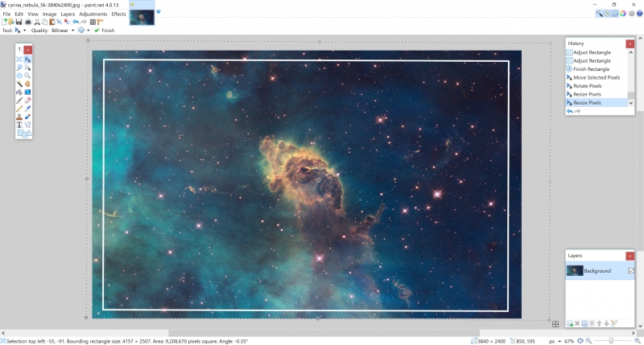Click the Open file toolbar icon
644x345 pixels.
tap(11, 22)
